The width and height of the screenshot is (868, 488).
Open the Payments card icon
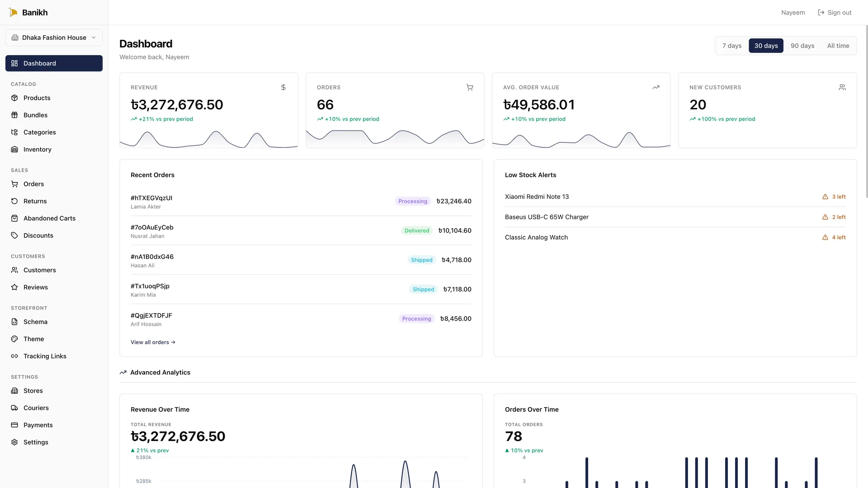(x=14, y=425)
